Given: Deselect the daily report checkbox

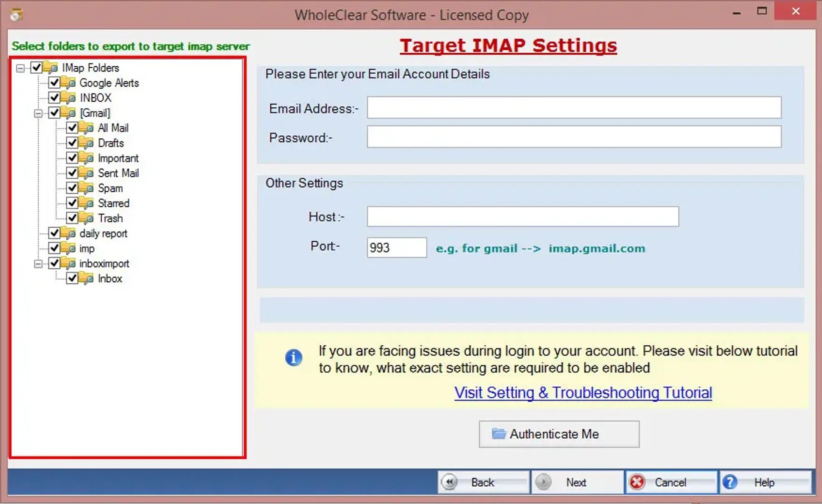Looking at the screenshot, I should tap(55, 233).
